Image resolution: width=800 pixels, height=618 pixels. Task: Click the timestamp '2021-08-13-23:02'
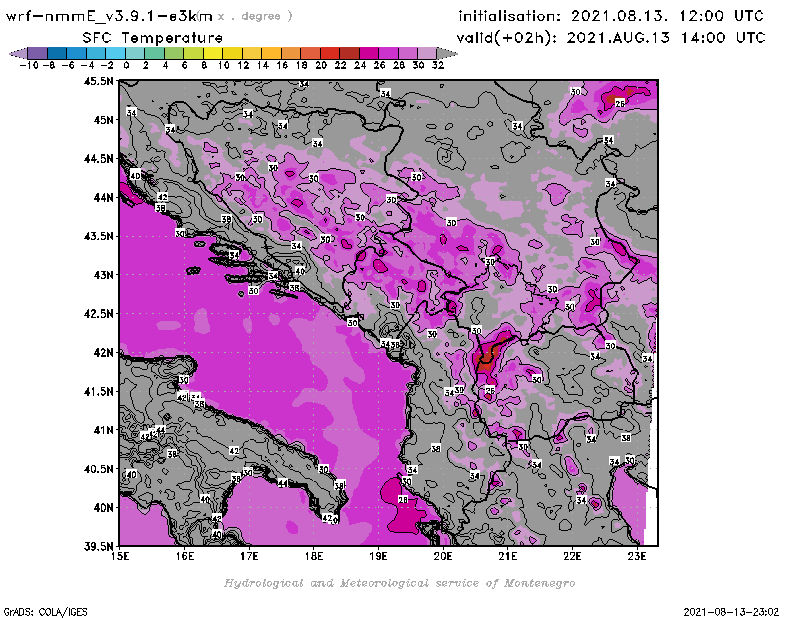pyautogui.click(x=731, y=612)
